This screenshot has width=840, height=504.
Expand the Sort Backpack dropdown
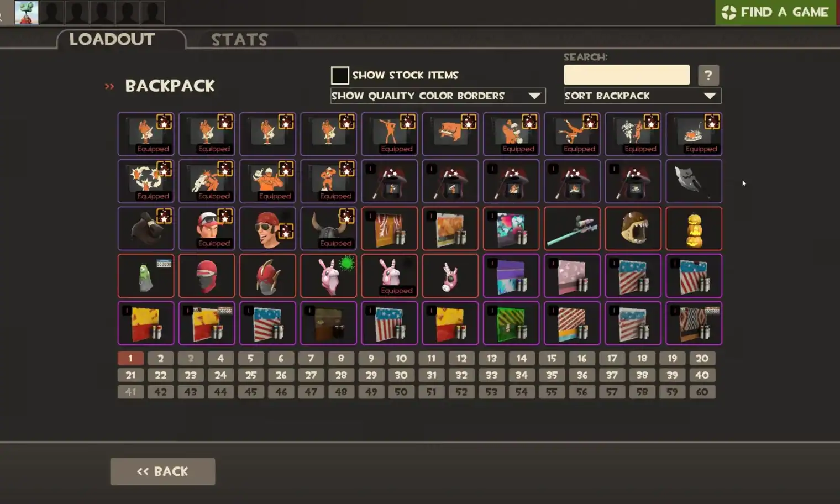(x=642, y=96)
